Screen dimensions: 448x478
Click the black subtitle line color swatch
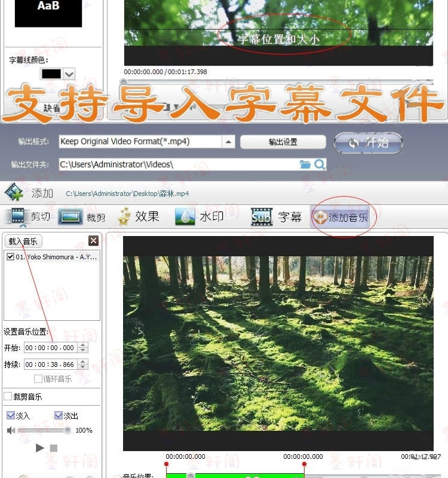pyautogui.click(x=51, y=73)
